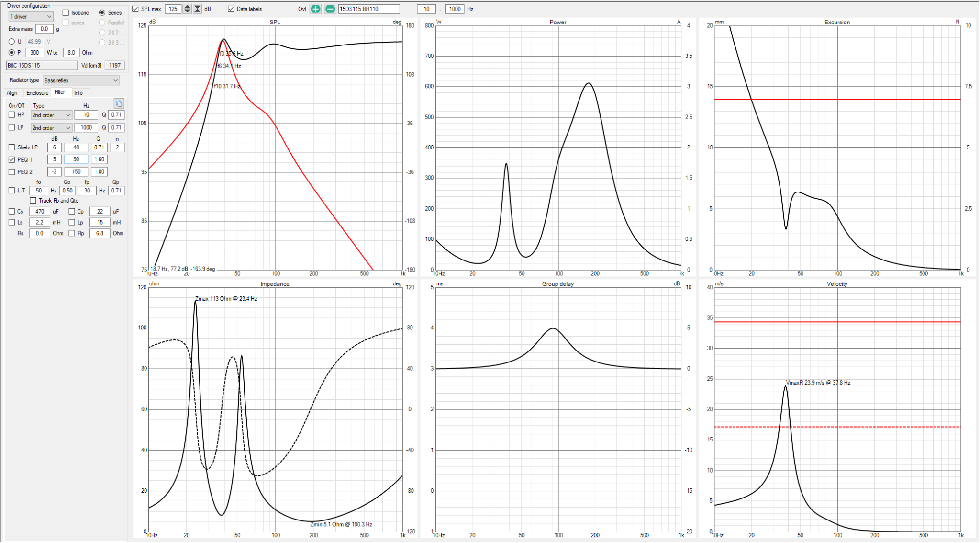Open the Info tab
The image size is (980, 543).
78,93
